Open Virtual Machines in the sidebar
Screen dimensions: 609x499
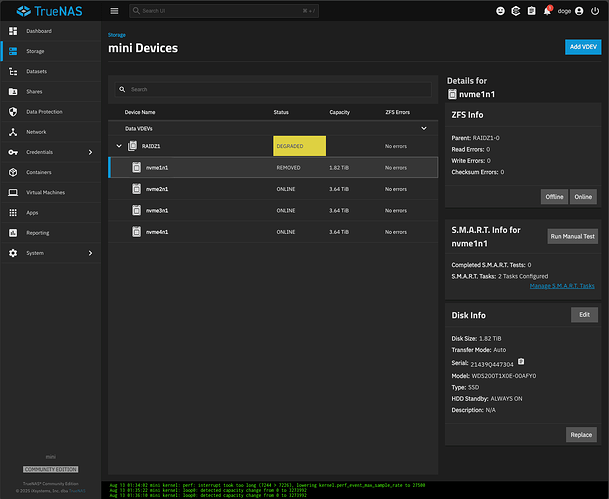click(50, 193)
